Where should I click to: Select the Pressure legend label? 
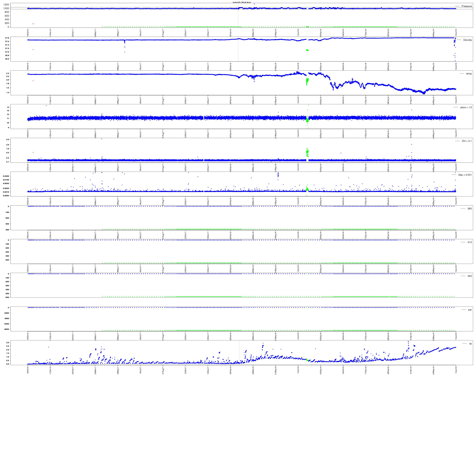467,6
